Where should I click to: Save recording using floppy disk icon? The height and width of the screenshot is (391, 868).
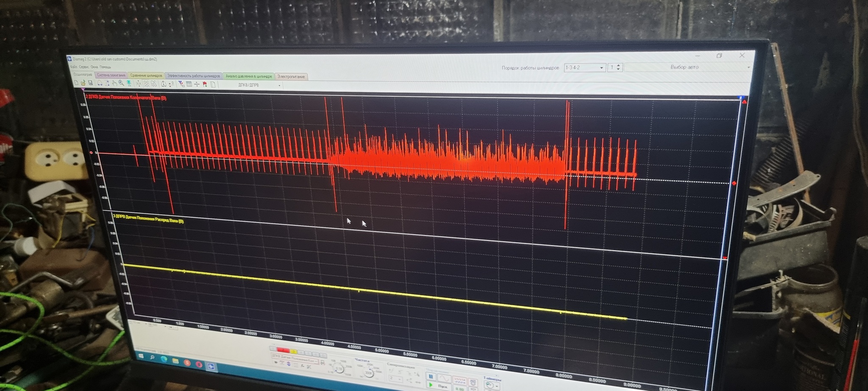coord(90,83)
